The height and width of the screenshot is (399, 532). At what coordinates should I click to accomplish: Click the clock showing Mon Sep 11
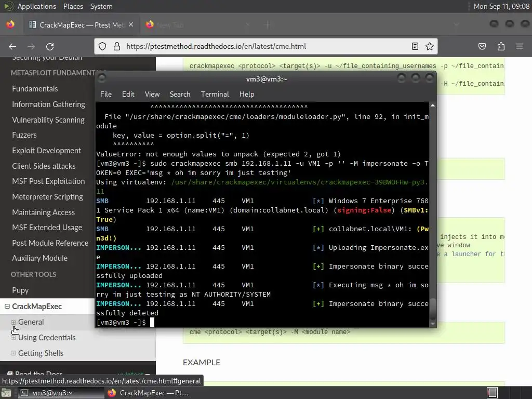tap(501, 6)
